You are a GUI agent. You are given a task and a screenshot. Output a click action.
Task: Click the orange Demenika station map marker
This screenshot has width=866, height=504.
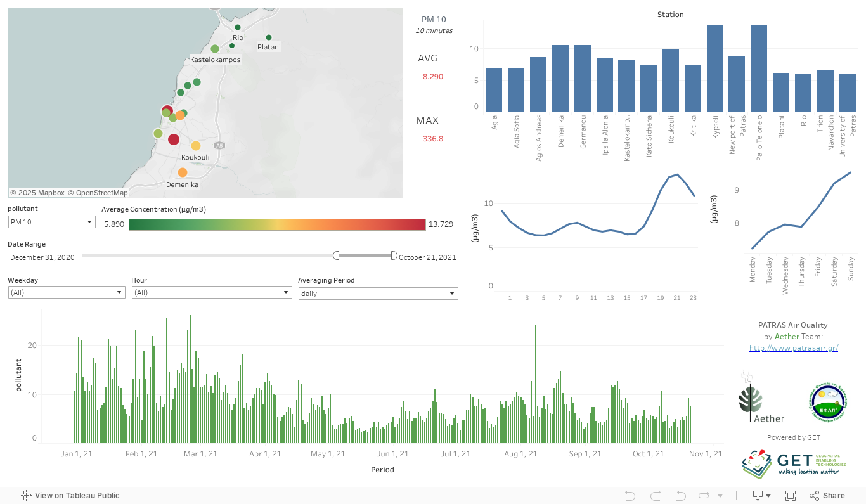pos(183,172)
